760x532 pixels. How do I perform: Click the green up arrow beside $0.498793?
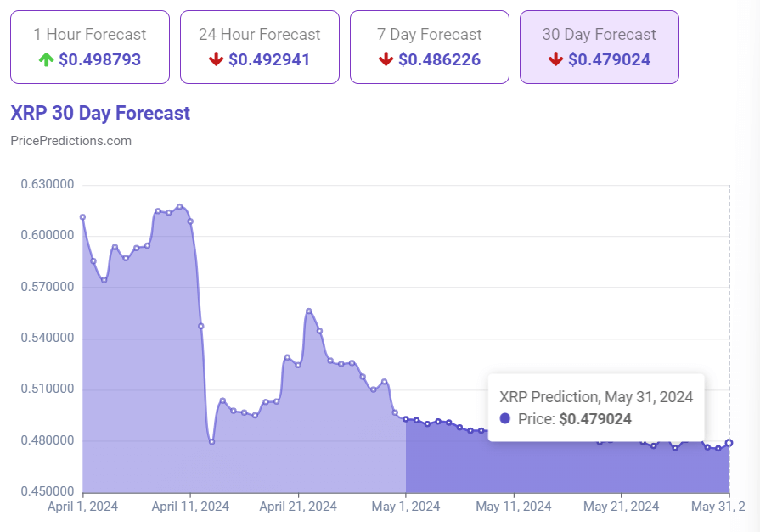pyautogui.click(x=46, y=59)
